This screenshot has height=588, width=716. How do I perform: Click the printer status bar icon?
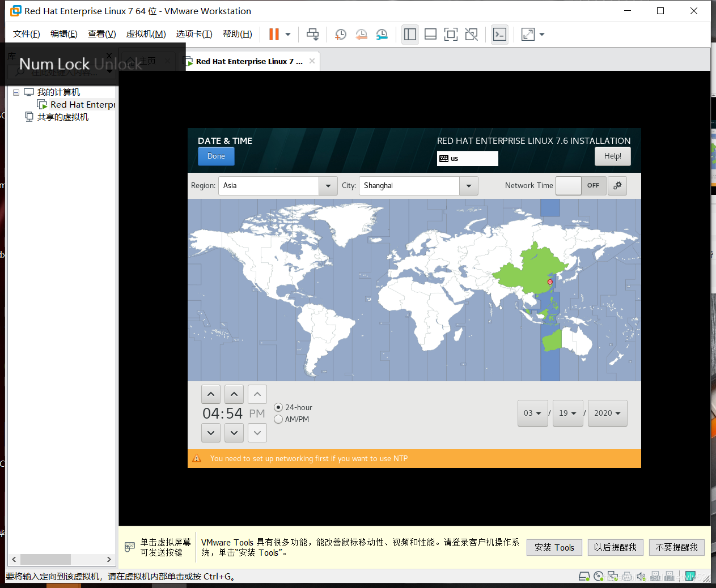click(627, 577)
